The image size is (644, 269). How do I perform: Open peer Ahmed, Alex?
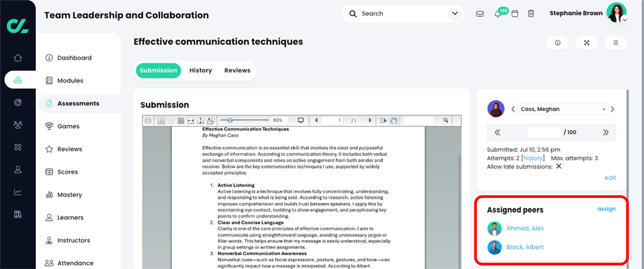click(x=525, y=228)
